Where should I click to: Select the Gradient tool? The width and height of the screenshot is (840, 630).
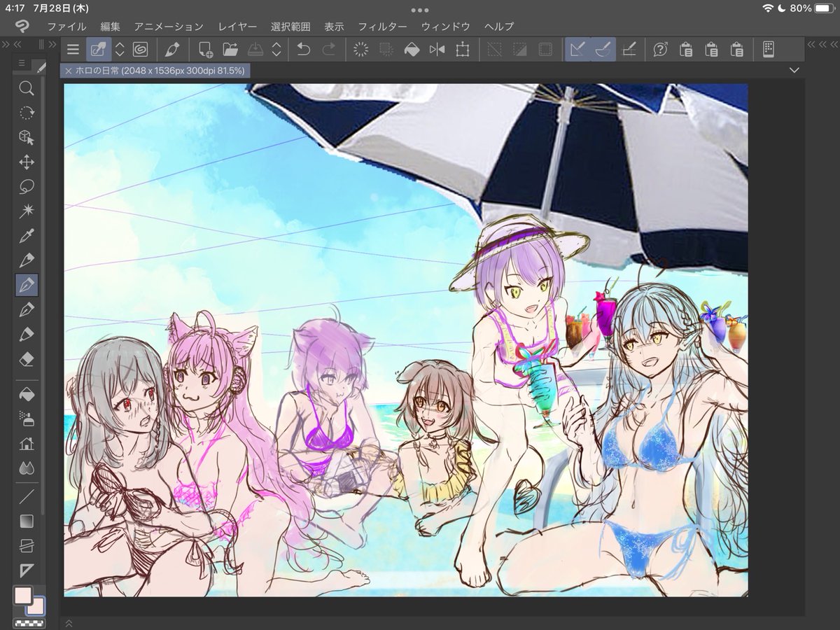pos(27,521)
